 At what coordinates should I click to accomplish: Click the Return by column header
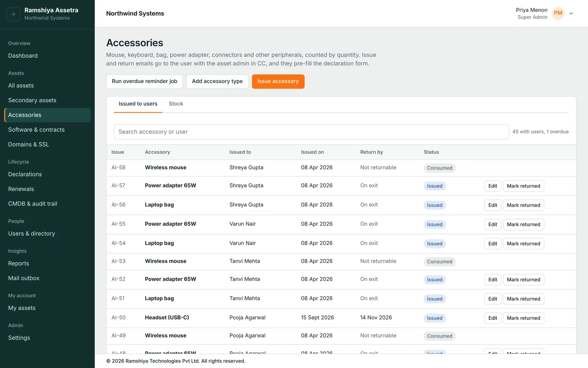pyautogui.click(x=372, y=152)
